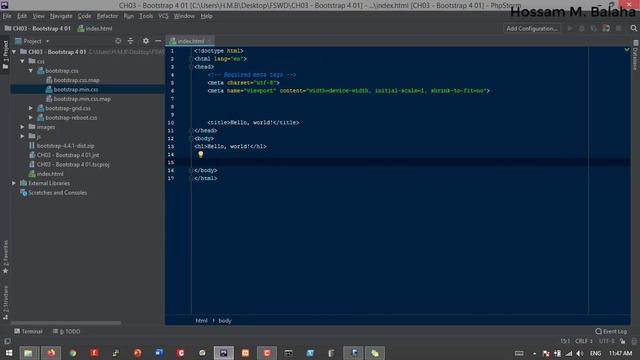Screen dimensions: 640x360
Task: Collapse the CH03 - Bootstrap 4 01 root folder
Action: click(x=14, y=52)
